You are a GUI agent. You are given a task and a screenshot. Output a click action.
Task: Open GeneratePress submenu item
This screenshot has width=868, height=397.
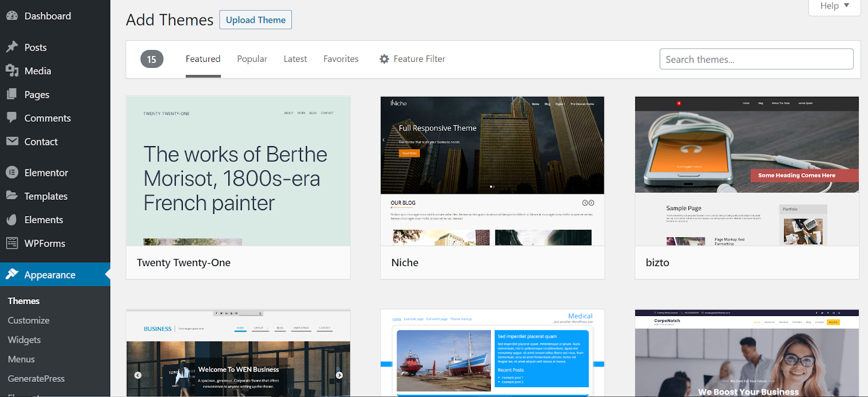(x=36, y=379)
